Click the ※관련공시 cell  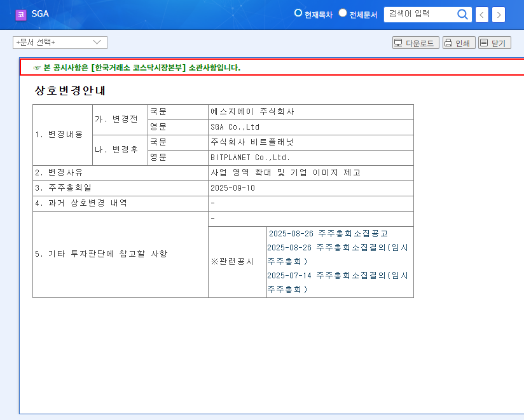tap(237, 262)
